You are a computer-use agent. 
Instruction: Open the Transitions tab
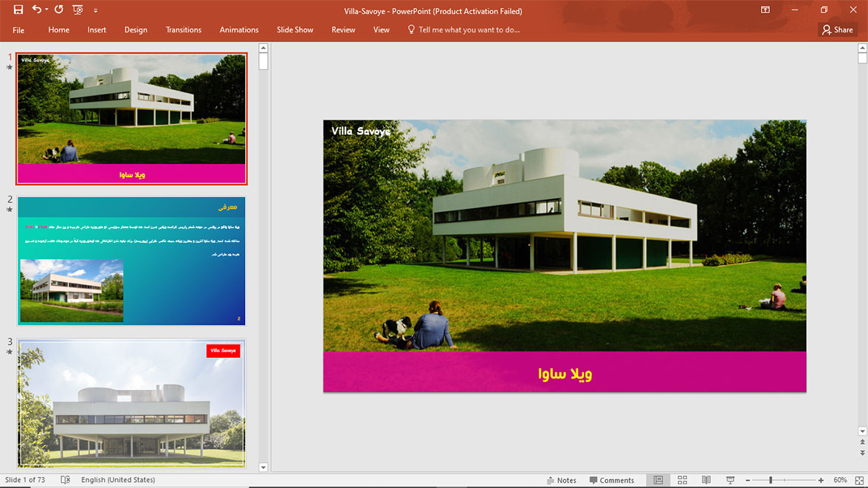coord(184,30)
